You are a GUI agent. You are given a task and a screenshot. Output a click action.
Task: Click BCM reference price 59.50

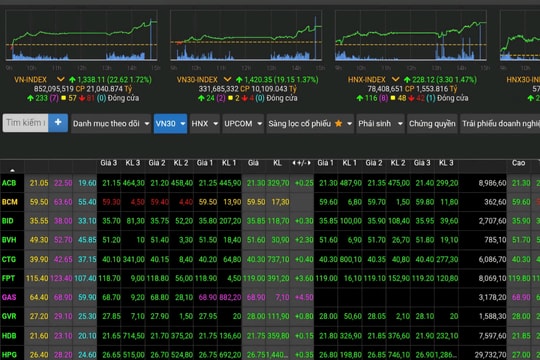tap(39, 202)
